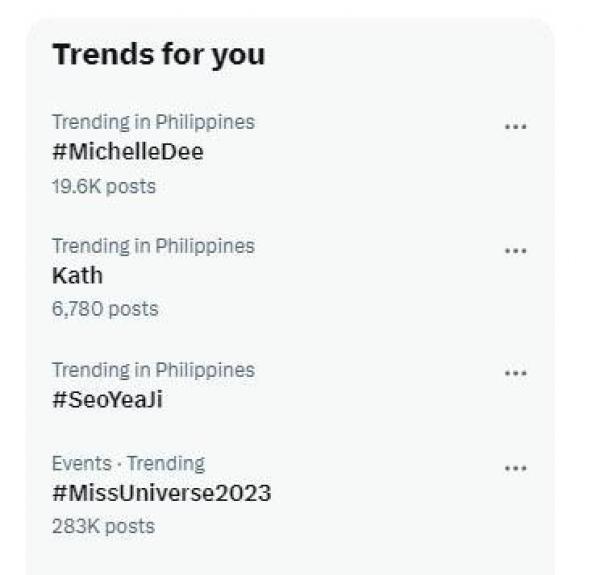Image resolution: width=600 pixels, height=575 pixels.
Task: Click the word "Trending" after "Events"
Action: 164,463
